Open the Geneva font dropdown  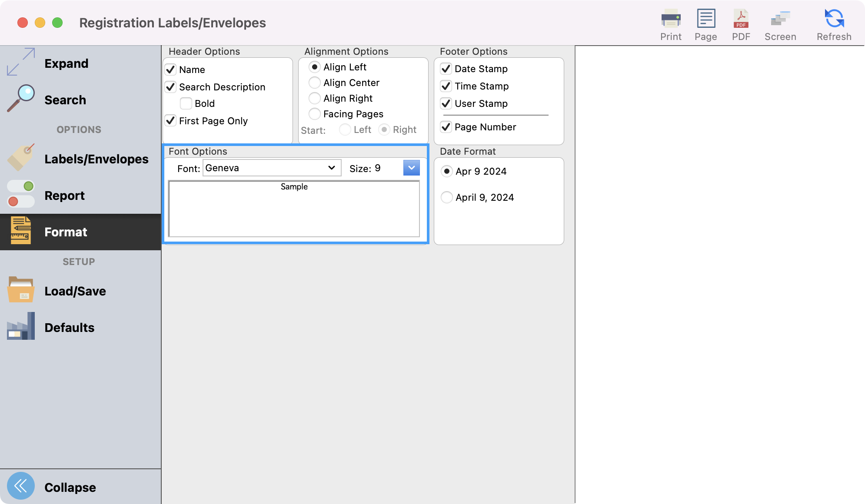click(272, 168)
